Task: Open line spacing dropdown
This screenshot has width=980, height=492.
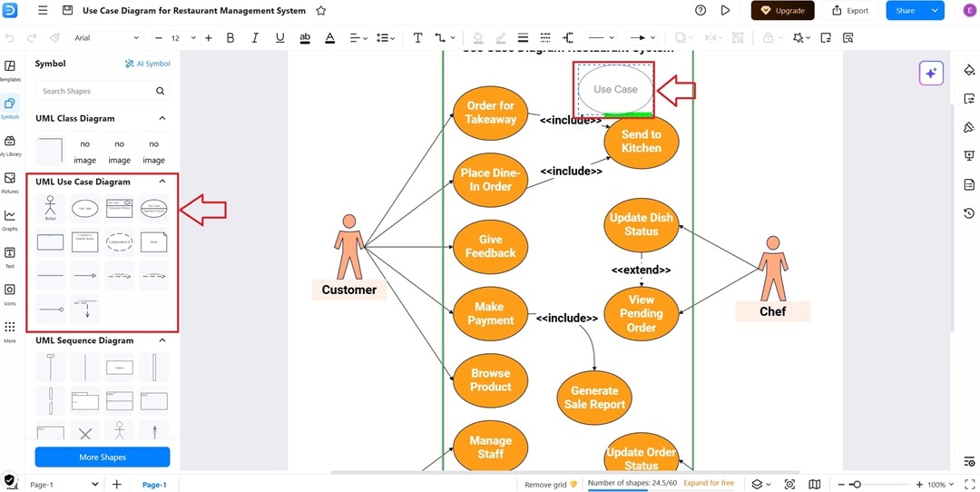Action: coord(386,38)
